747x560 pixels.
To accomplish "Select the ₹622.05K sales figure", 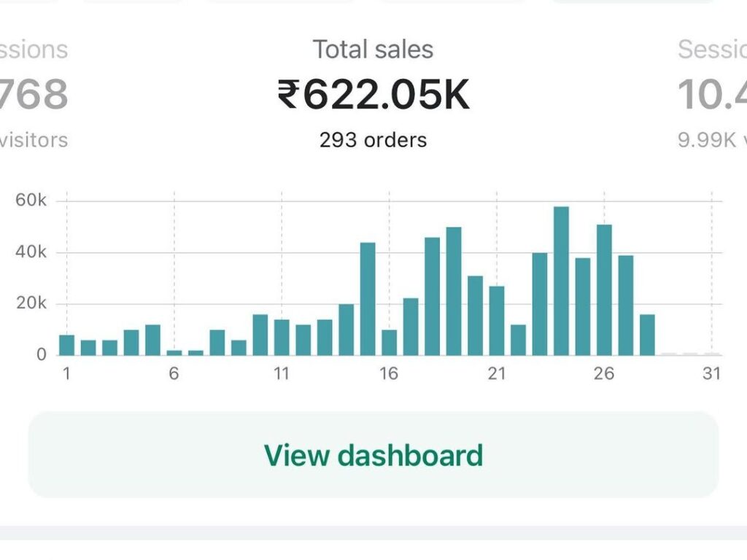I will point(373,96).
